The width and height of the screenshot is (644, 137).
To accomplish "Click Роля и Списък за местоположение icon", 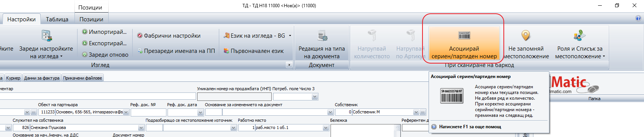I will (579, 36).
